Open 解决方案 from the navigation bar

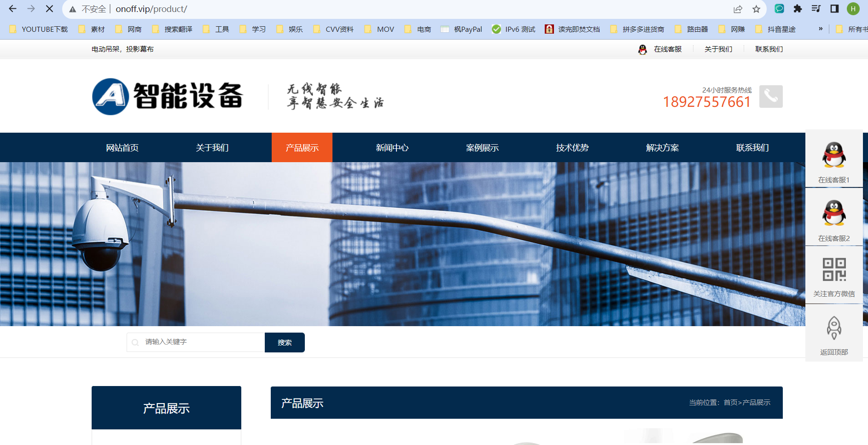point(662,147)
